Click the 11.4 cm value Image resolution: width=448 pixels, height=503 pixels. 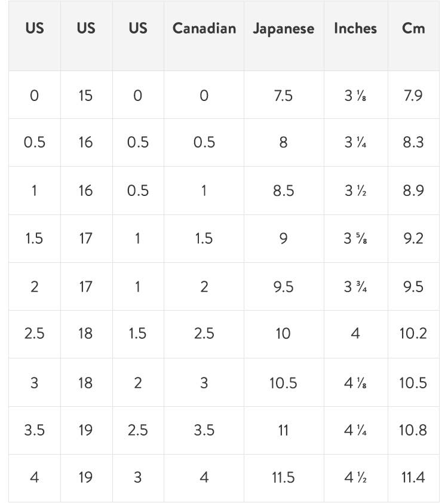click(413, 477)
